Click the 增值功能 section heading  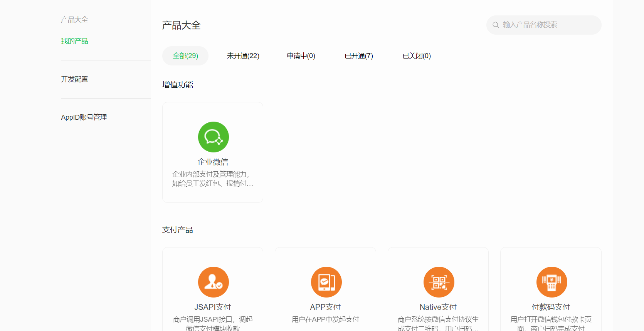[x=178, y=85]
